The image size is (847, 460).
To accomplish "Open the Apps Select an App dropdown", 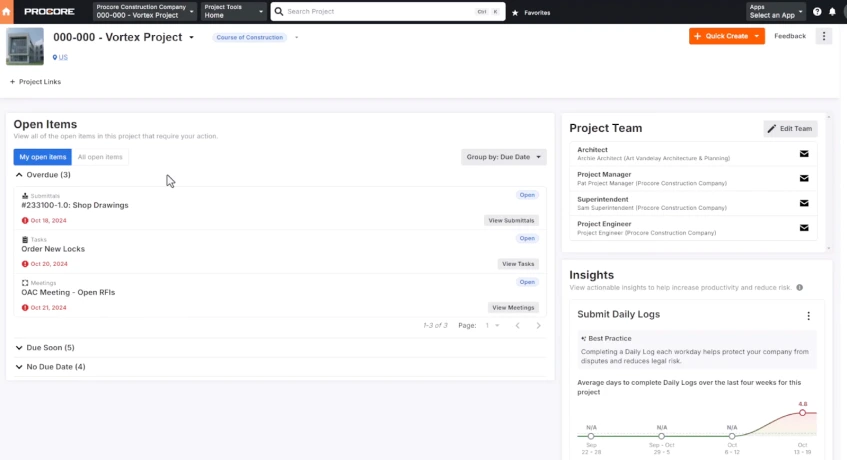I will coord(776,11).
